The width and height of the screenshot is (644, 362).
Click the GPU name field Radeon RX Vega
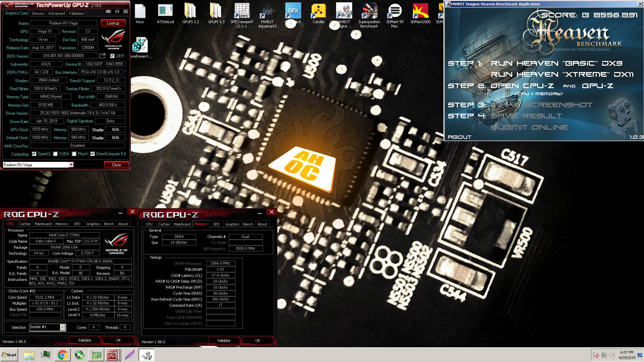coord(63,23)
